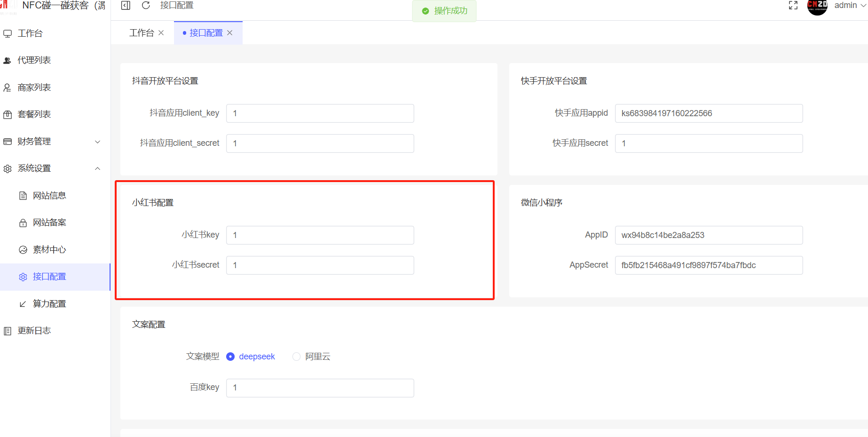Open 代理列表 in the sidebar

tap(34, 60)
